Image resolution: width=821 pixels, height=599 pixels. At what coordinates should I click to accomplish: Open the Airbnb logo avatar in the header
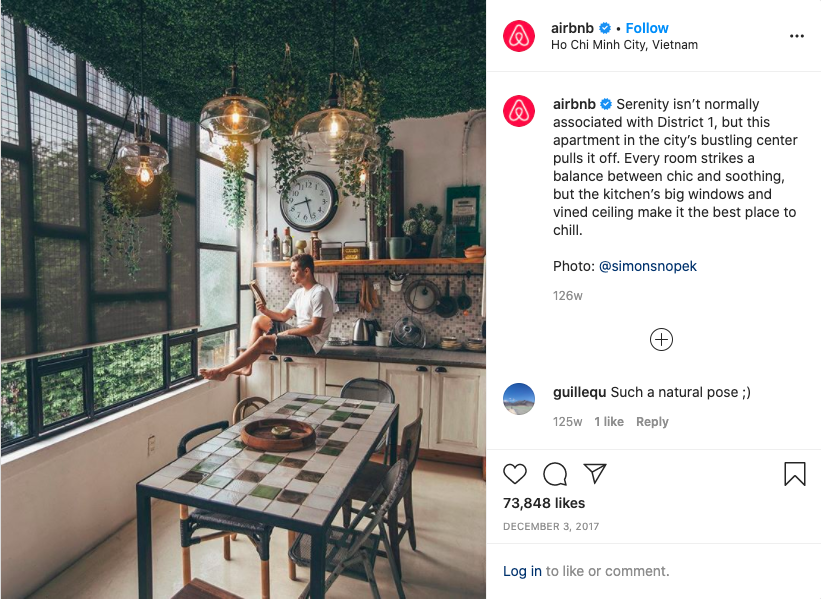(519, 36)
